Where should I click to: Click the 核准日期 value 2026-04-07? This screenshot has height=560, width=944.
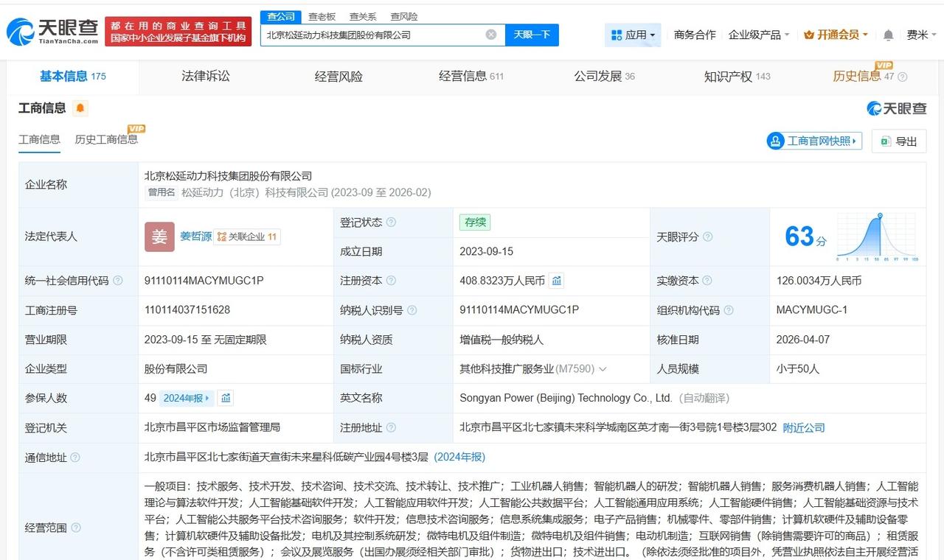803,340
